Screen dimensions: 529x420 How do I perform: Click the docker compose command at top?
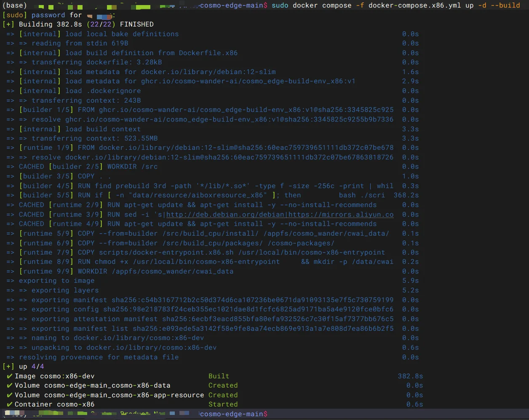(396, 5)
